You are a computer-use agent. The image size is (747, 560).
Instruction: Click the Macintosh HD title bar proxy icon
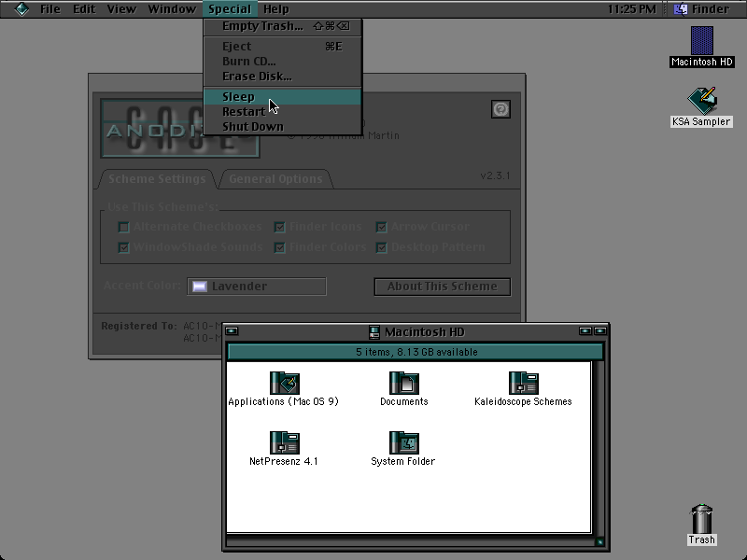(x=374, y=332)
